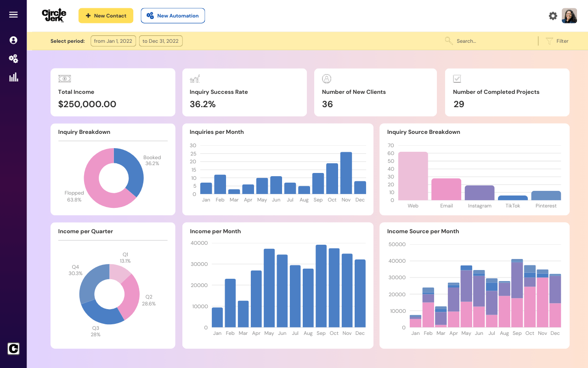Click the Inquiry Success Rate chart icon
The image size is (588, 368).
195,79
